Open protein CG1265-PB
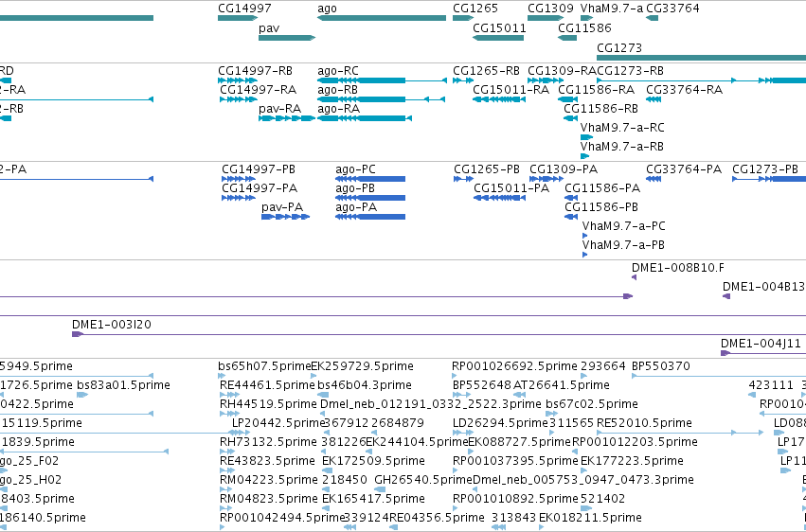The width and height of the screenshot is (806, 532). [x=464, y=179]
